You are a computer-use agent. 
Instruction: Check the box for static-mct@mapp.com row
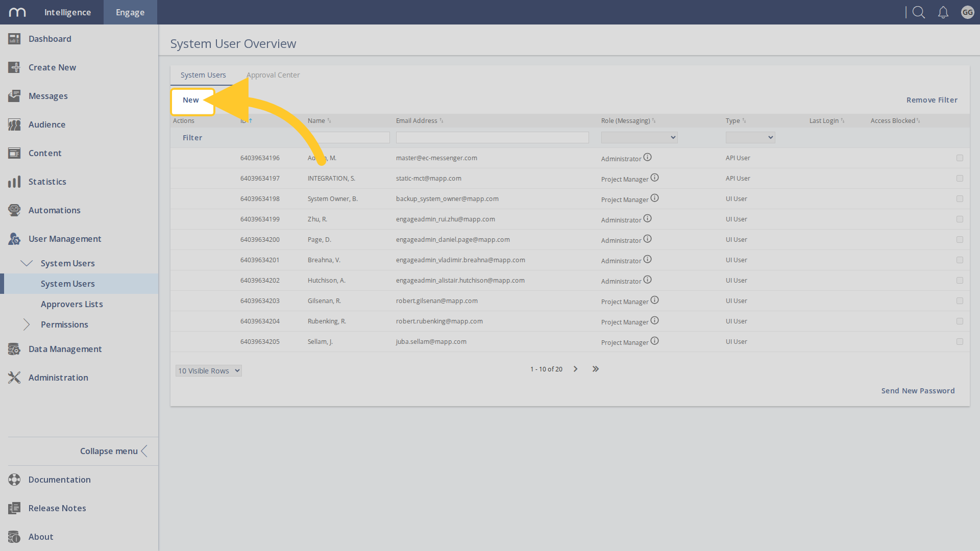pos(960,179)
